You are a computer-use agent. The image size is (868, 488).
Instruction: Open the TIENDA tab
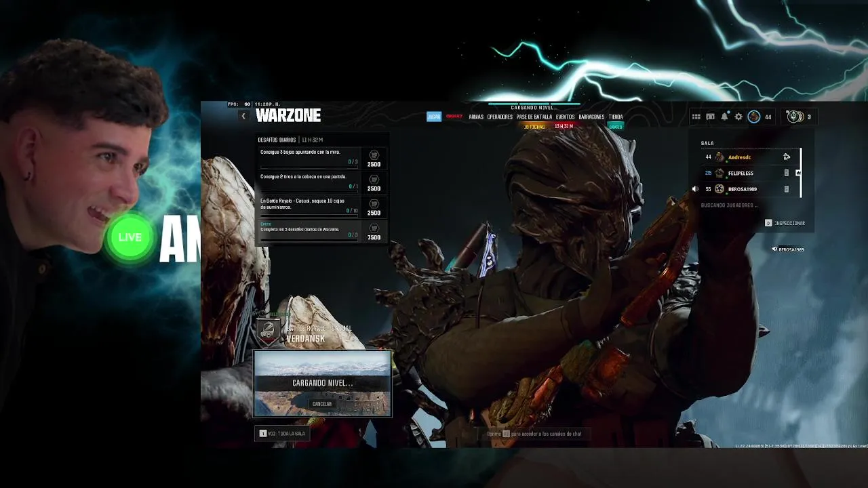[x=616, y=117]
